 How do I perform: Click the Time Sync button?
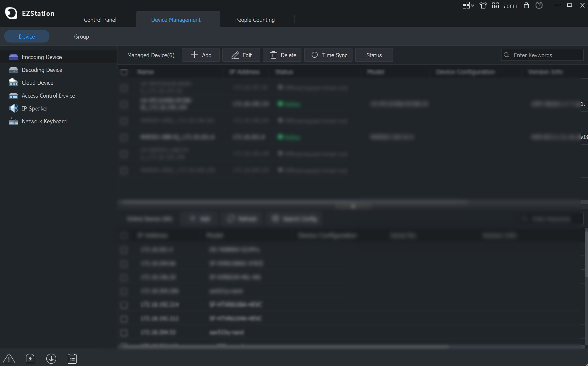click(329, 55)
